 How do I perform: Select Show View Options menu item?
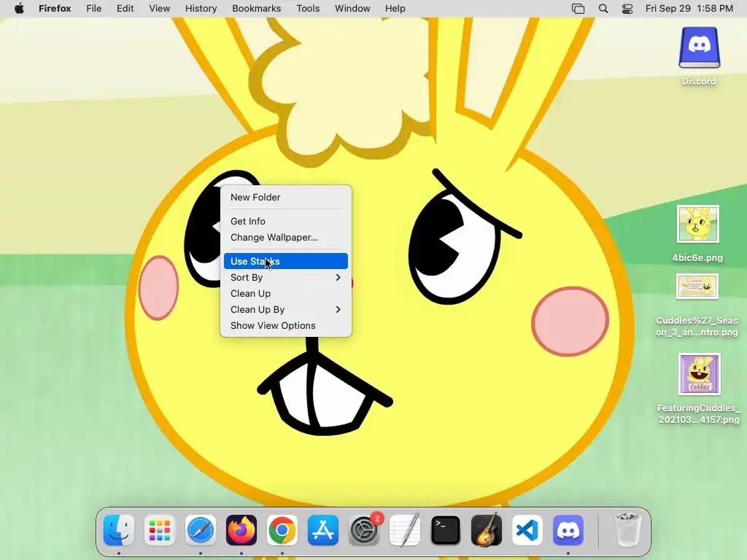[x=286, y=326]
